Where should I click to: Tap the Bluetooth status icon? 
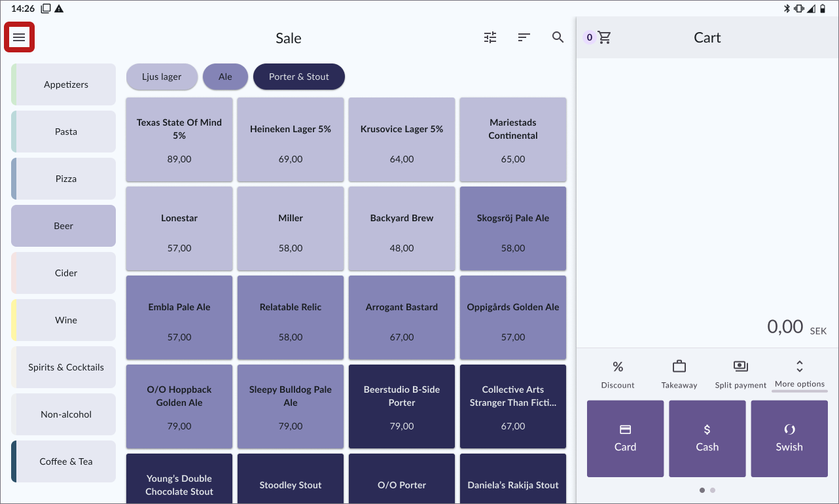pyautogui.click(x=787, y=9)
